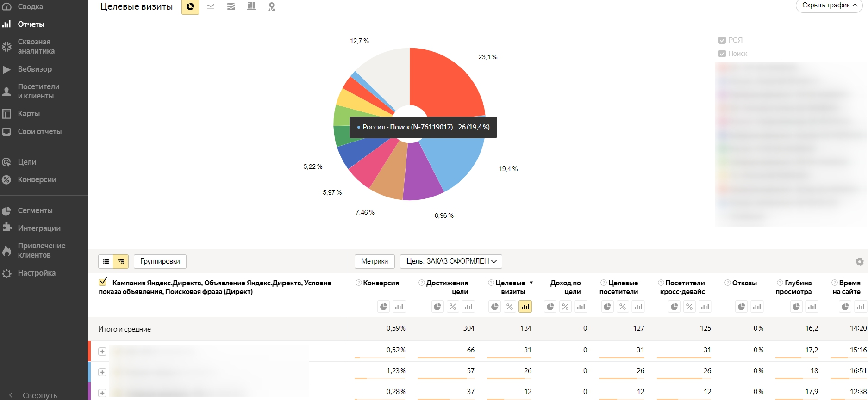This screenshot has width=868, height=400.
Task: Open Настройка in the sidebar
Action: pyautogui.click(x=37, y=273)
